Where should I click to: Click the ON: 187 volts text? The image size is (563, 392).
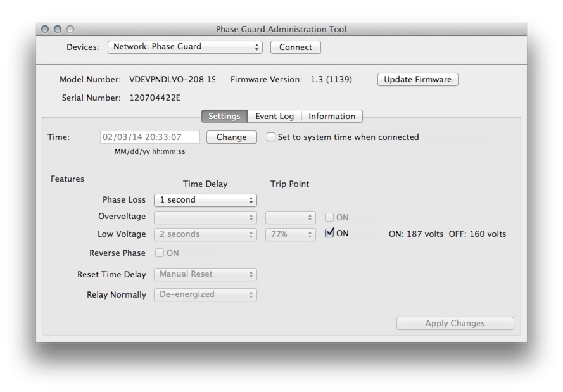click(x=416, y=234)
